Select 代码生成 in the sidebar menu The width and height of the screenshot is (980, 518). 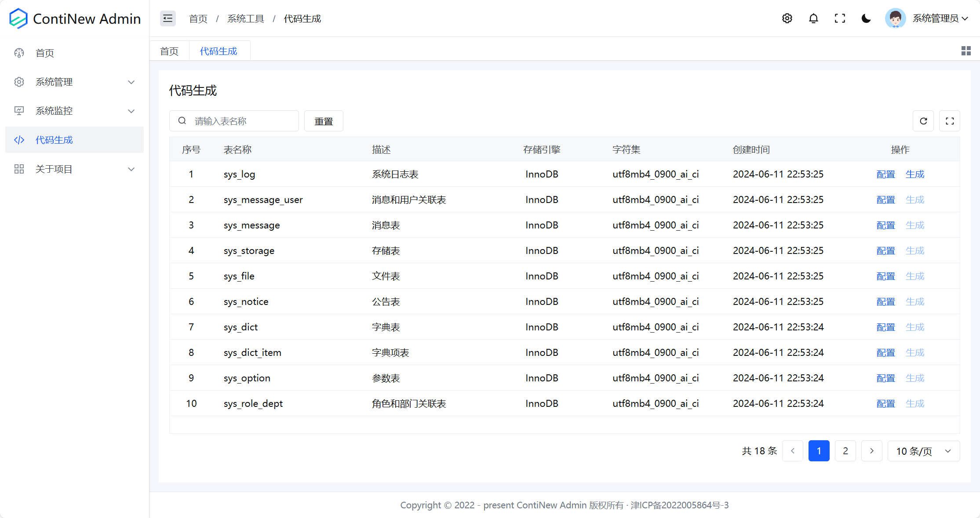(54, 140)
